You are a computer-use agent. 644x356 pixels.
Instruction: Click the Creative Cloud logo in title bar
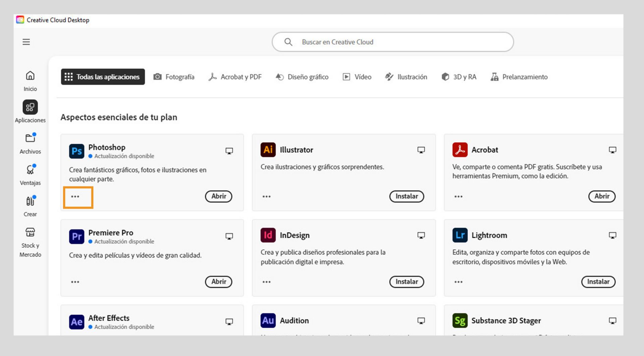(20, 20)
